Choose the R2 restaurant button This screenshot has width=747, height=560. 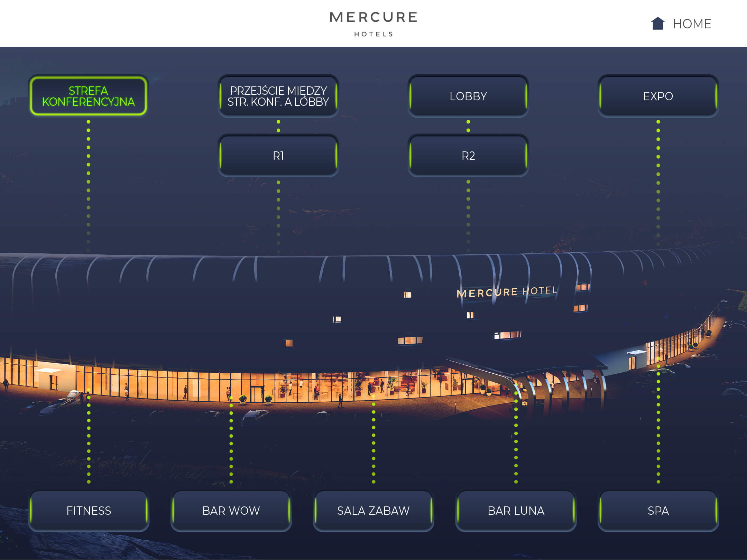(x=468, y=156)
